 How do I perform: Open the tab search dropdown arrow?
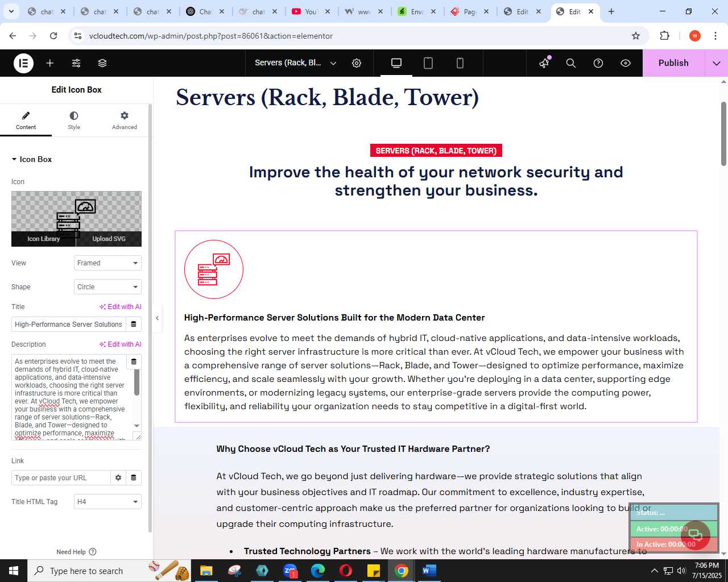11,11
